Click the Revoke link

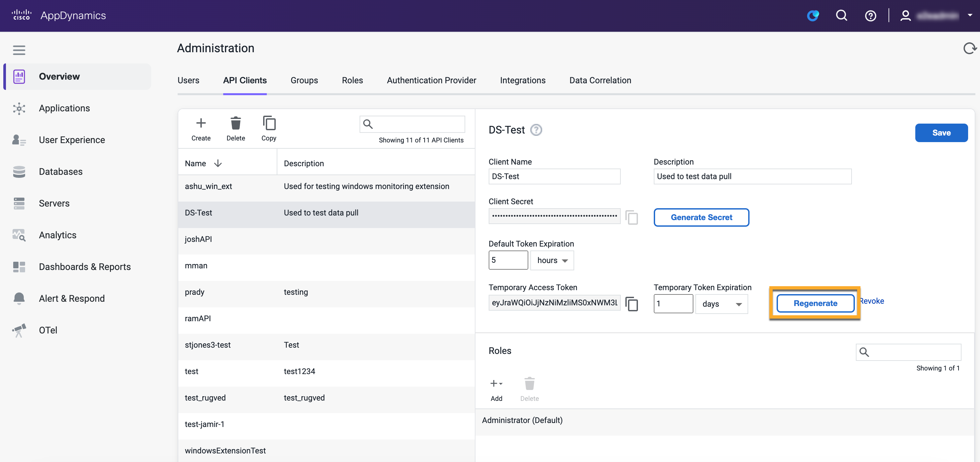tap(872, 301)
